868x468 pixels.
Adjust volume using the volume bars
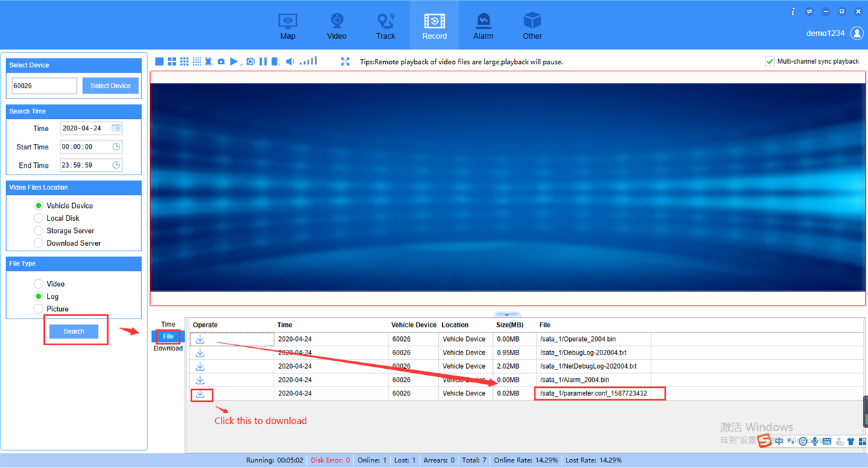(x=308, y=60)
